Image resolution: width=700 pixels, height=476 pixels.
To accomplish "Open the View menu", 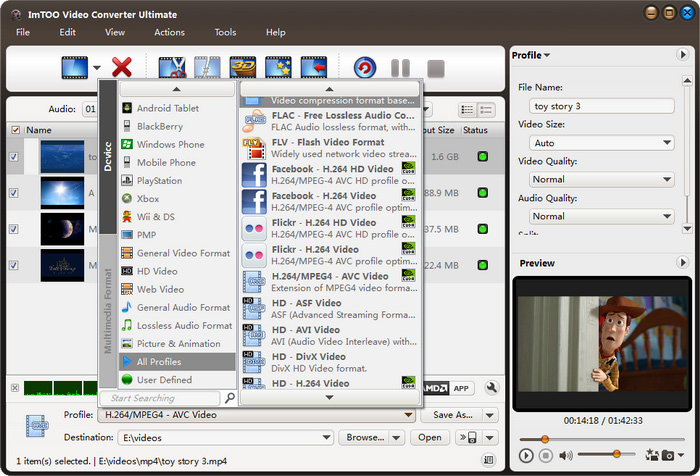I will pyautogui.click(x=115, y=32).
